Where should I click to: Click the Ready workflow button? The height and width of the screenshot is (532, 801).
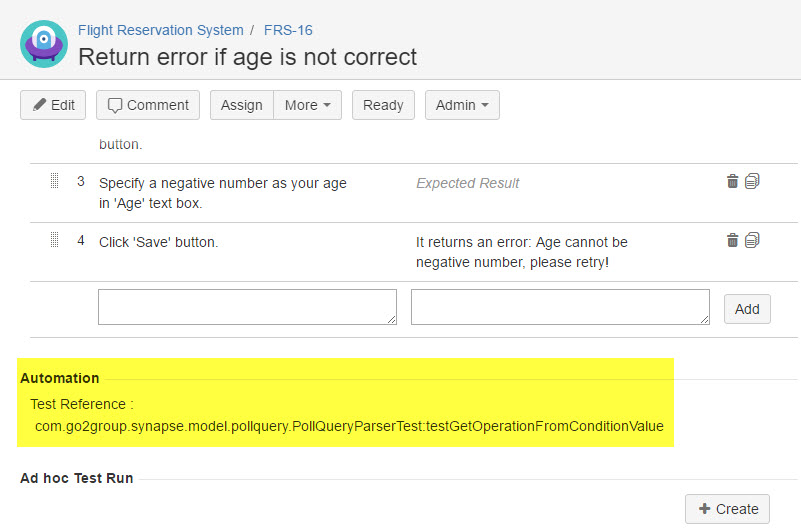[x=383, y=105]
